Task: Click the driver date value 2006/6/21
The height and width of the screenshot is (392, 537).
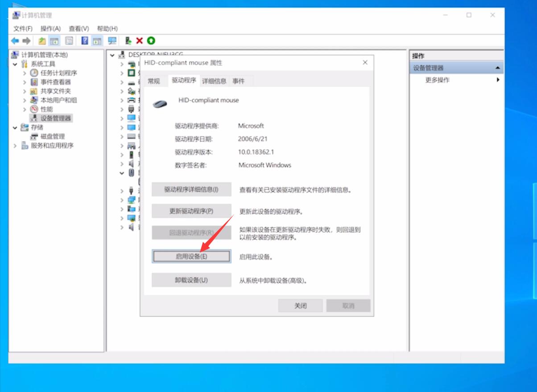Action: coord(253,139)
